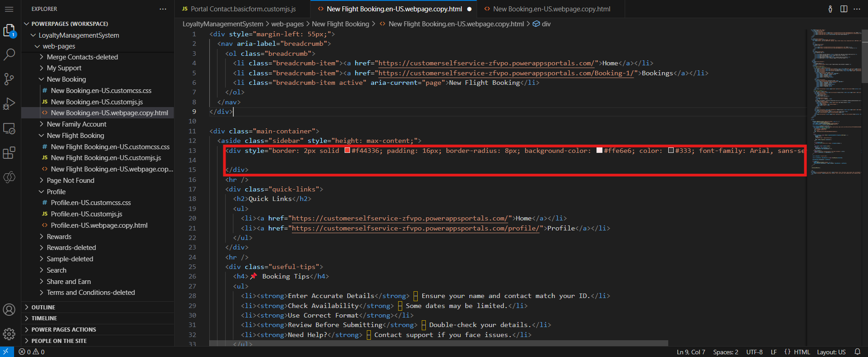Expand the New Family Account folder

pos(76,124)
